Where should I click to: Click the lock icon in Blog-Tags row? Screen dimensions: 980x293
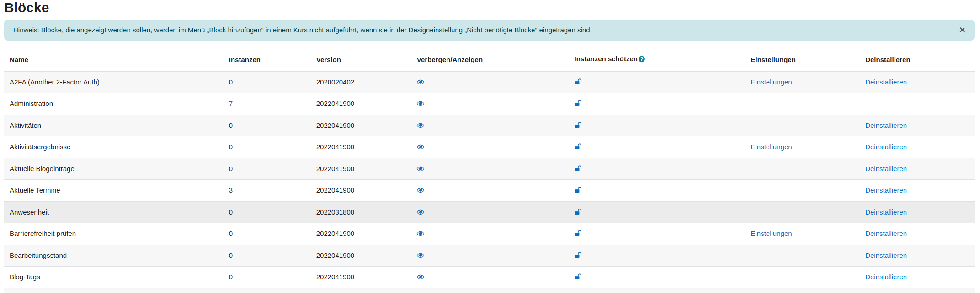tap(578, 277)
